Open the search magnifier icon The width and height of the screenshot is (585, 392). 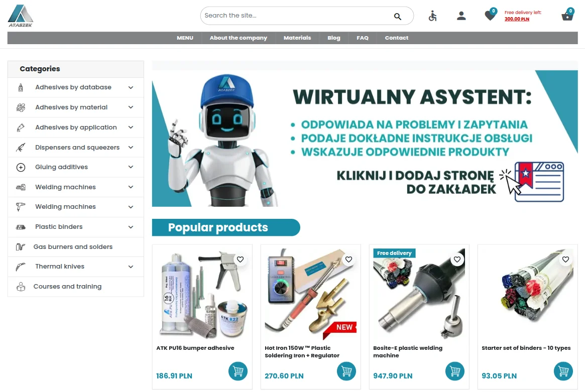(397, 16)
